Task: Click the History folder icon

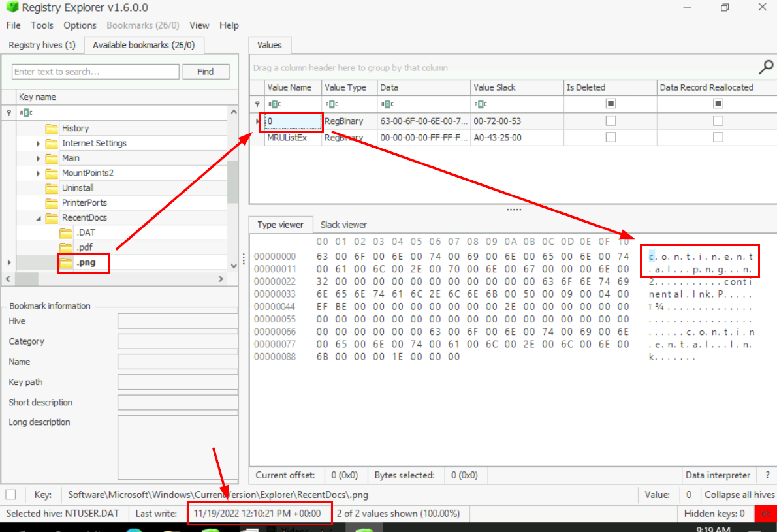Action: pos(52,129)
